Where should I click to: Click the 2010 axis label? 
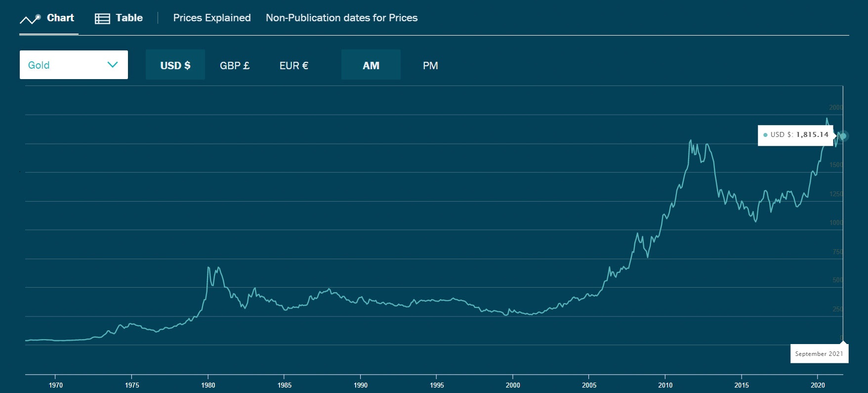pos(665,385)
